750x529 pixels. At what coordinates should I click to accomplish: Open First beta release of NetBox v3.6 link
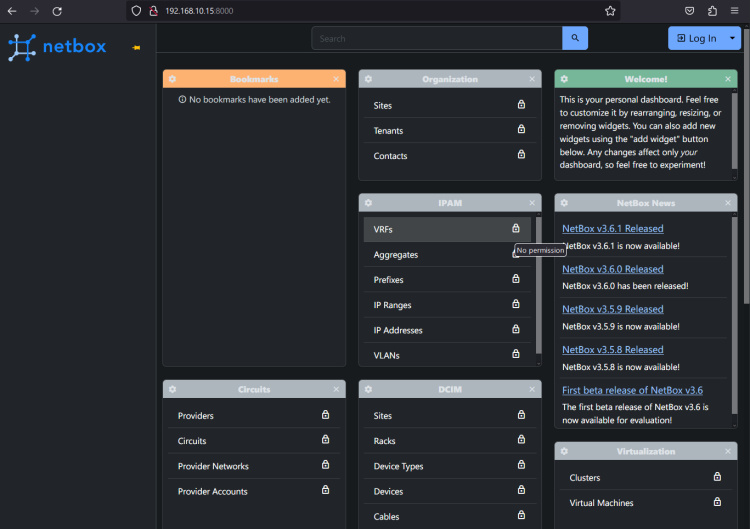pos(632,390)
